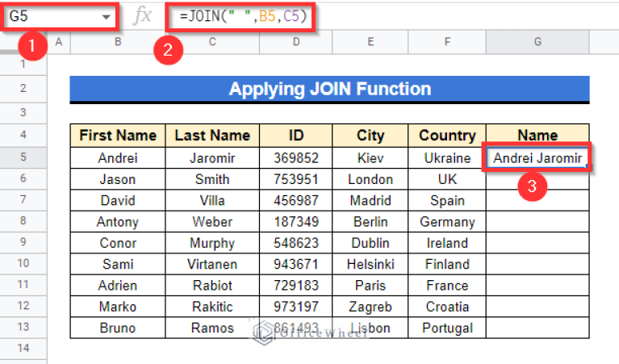The height and width of the screenshot is (364, 619).
Task: Select row 10 header
Action: [x=23, y=264]
